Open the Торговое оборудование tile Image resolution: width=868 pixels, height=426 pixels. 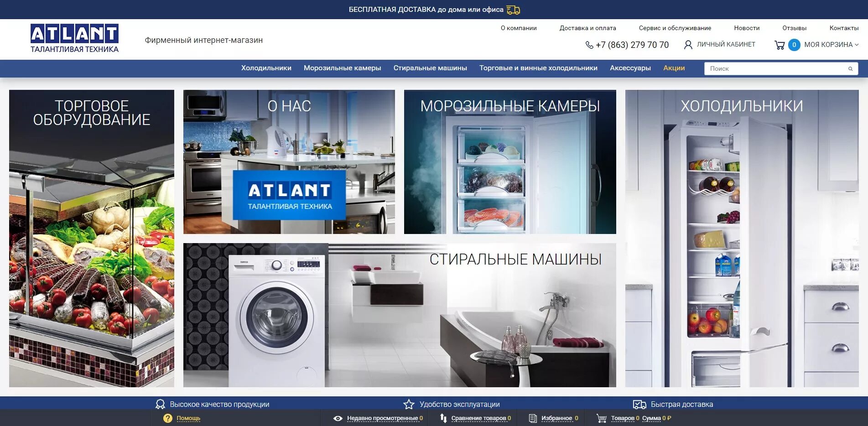92,239
